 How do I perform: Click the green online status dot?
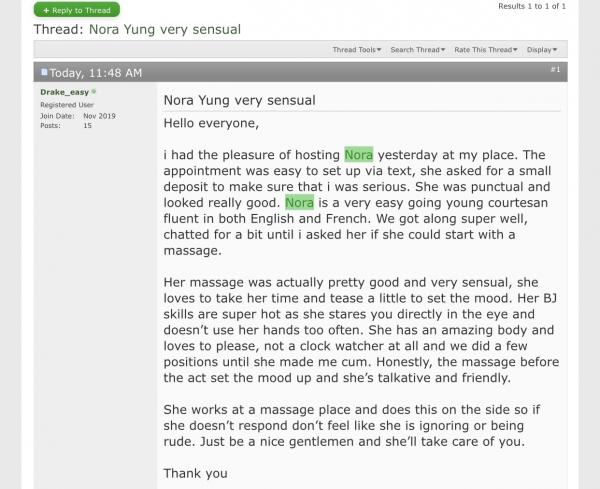coord(94,91)
